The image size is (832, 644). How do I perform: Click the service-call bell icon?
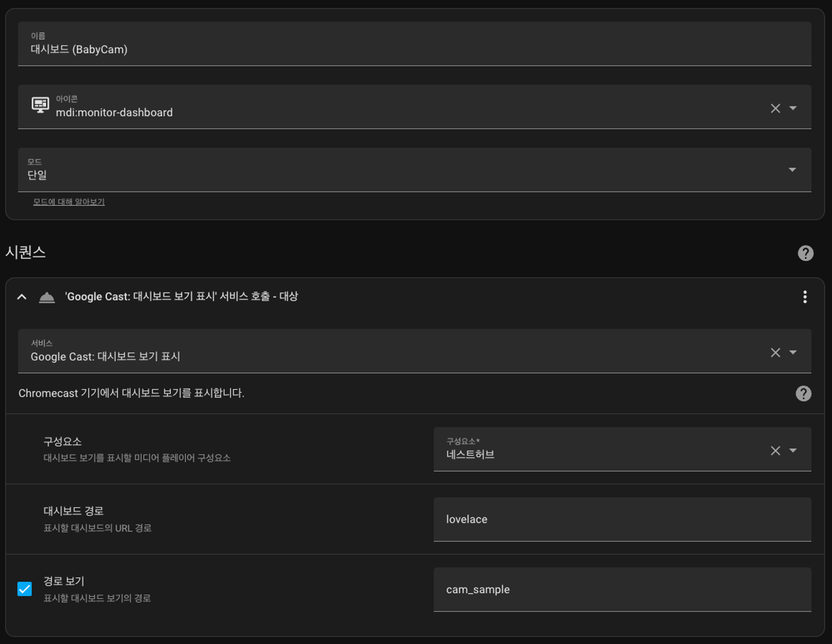click(x=47, y=297)
